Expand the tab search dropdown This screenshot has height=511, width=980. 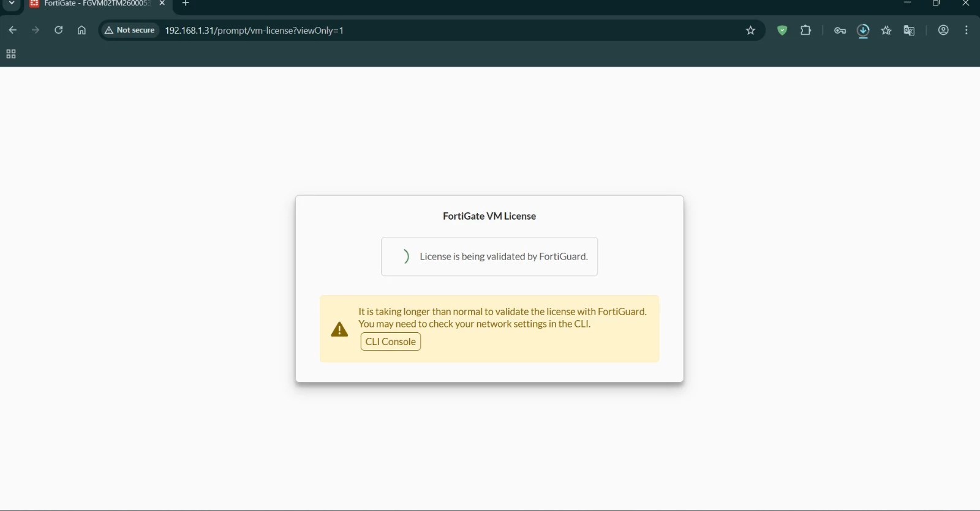11,4
